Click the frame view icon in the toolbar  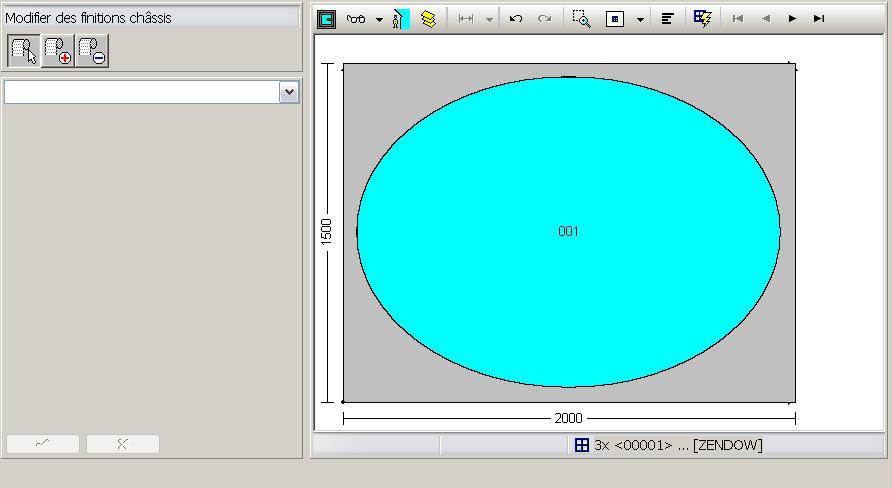(327, 19)
